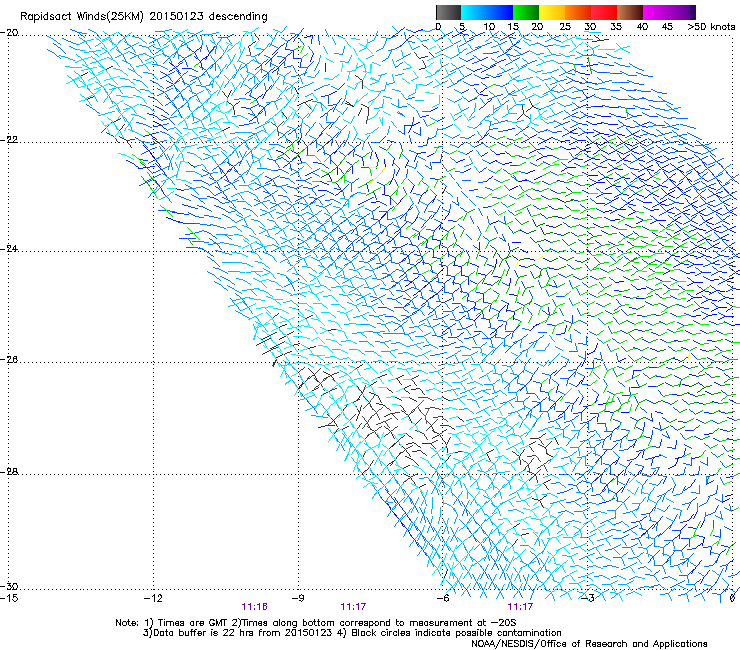Click the 'Data buffer is 22 hrs' note line
The height and width of the screenshot is (650, 740).
pyautogui.click(x=352, y=633)
